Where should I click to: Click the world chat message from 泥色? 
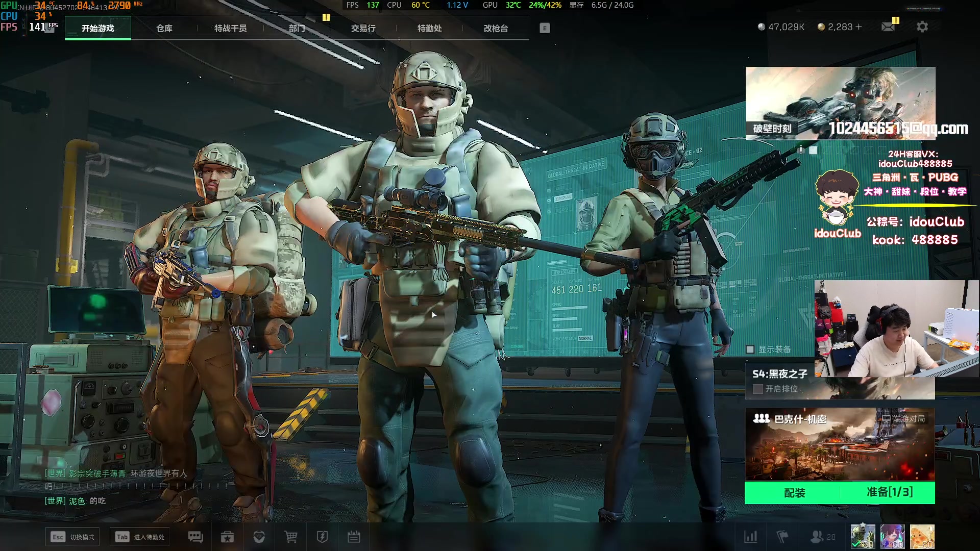coord(75,501)
